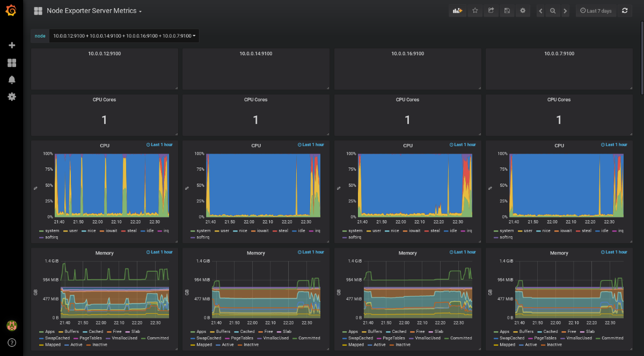Toggle the softirq series in 10.0.0.7:9100 CPU legend

point(507,237)
